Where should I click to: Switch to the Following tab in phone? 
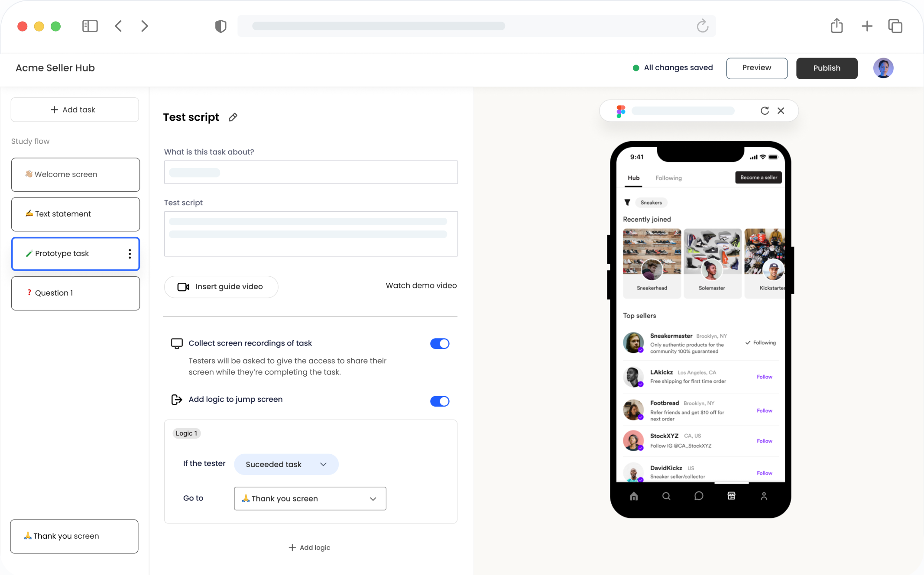(x=668, y=178)
